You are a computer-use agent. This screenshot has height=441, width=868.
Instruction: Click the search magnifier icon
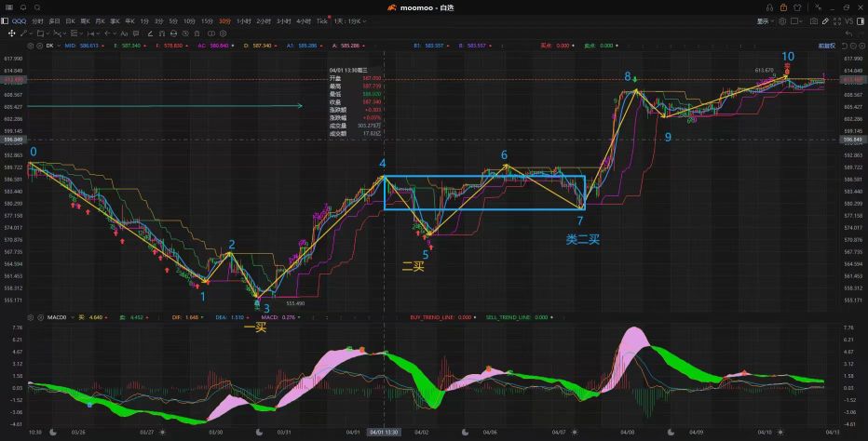click(37, 7)
